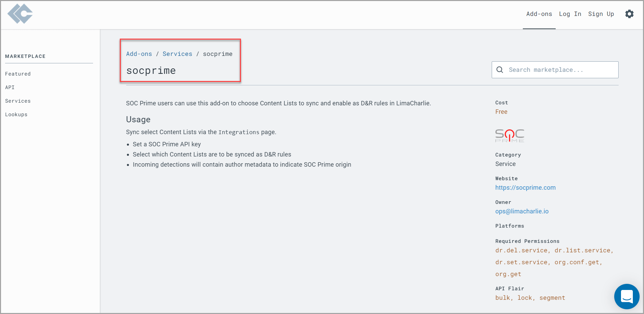Viewport: 644px width, 314px height.
Task: Click the Services breadcrumb link
Action: coord(177,54)
